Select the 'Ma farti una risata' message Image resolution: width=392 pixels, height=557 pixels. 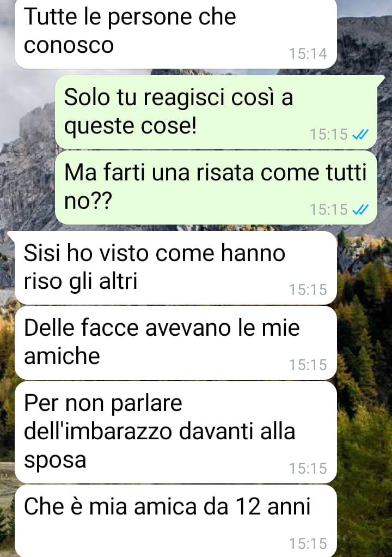[x=216, y=187]
